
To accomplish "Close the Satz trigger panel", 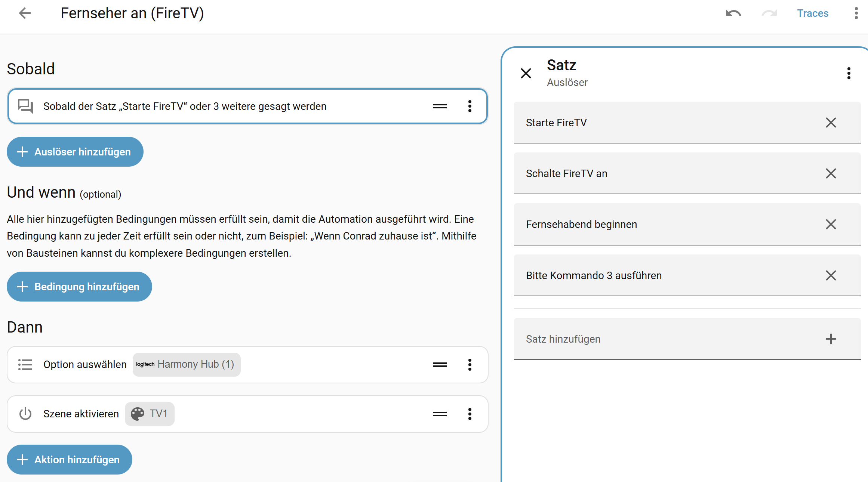I will point(526,73).
